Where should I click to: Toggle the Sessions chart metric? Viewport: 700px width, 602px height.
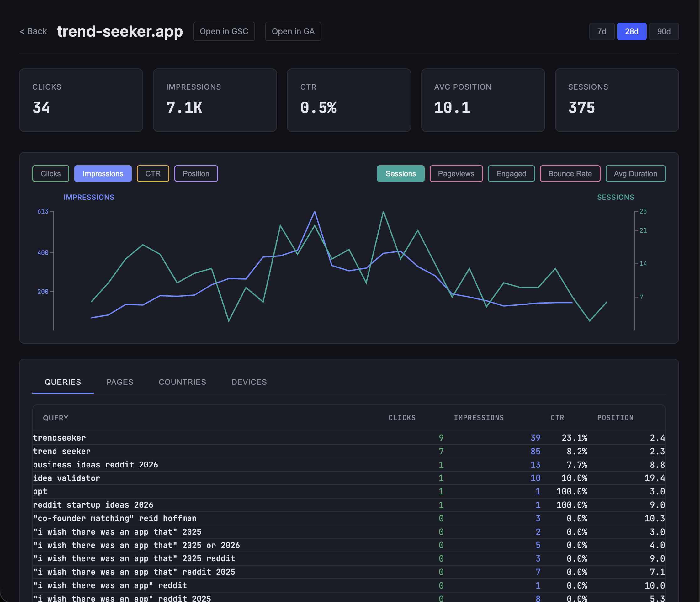400,174
